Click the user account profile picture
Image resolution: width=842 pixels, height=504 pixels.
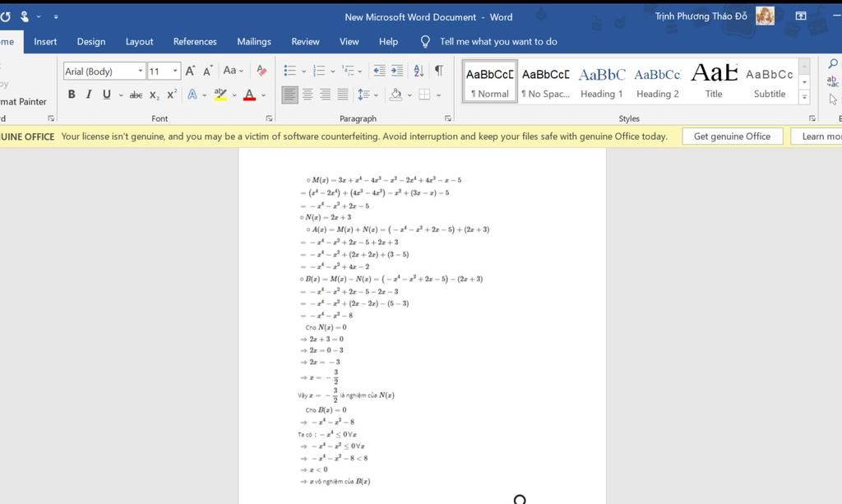pyautogui.click(x=765, y=16)
